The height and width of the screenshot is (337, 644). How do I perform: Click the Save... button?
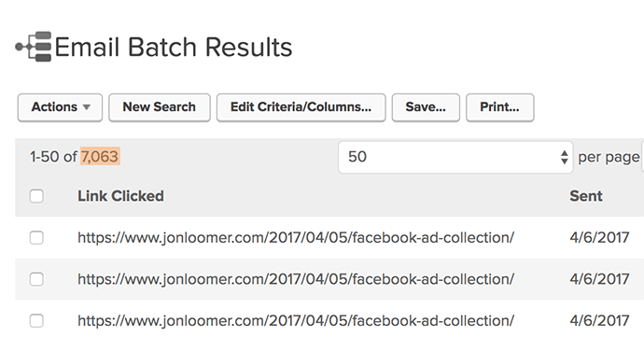click(x=426, y=107)
